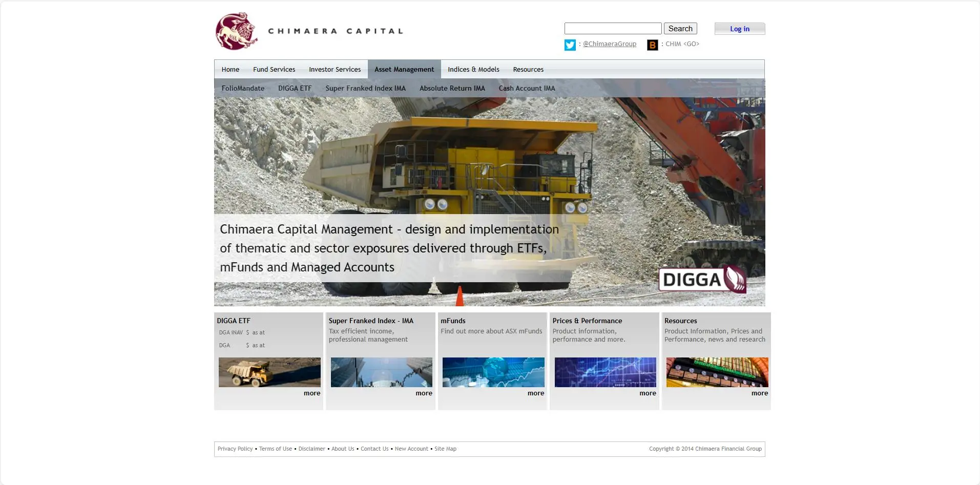Click the Prices & Performance chart thumbnail
The width and height of the screenshot is (980, 485).
click(x=606, y=372)
